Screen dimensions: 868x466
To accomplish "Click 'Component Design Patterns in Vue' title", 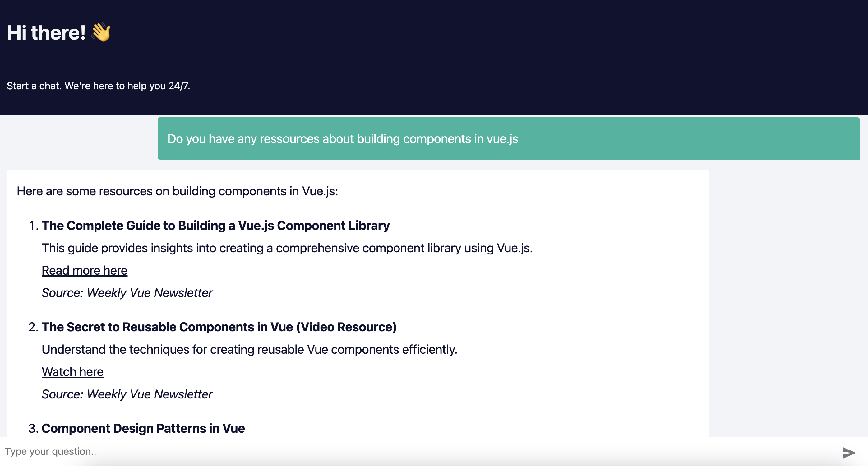I will 143,428.
